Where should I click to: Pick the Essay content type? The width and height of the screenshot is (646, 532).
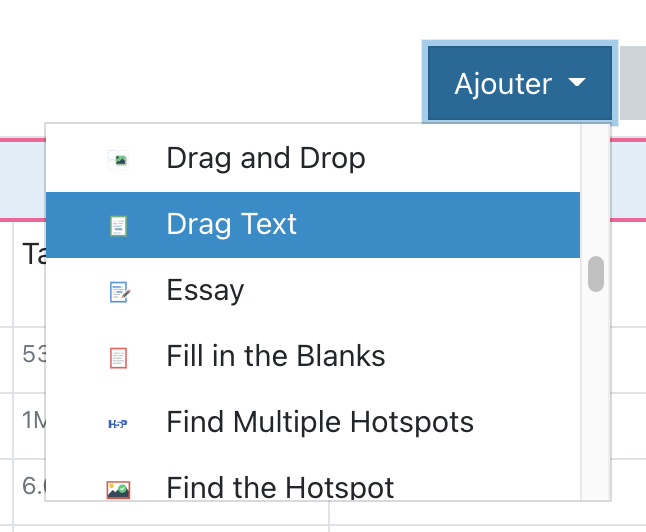205,291
